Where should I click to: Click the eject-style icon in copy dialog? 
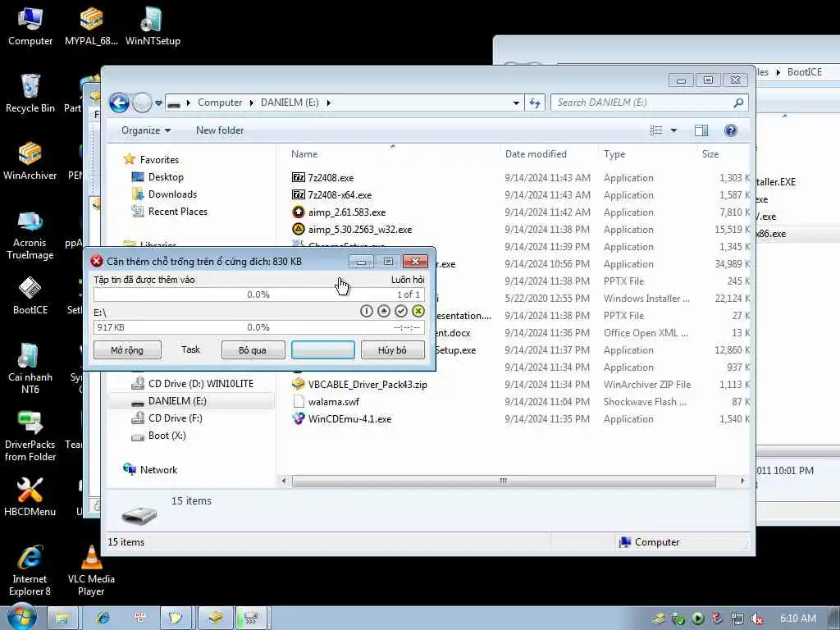point(384,311)
